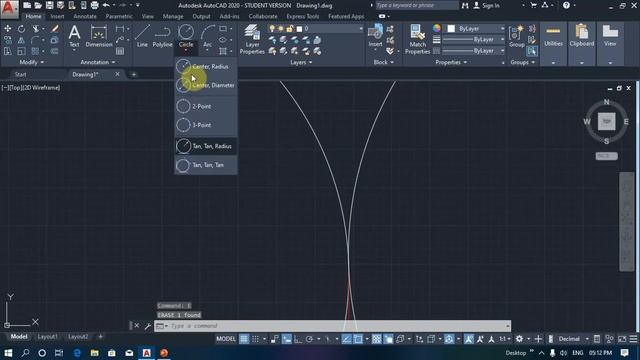Toggle annotation visibility in status bar
This screenshot has width=640, height=360.
pos(469,339)
